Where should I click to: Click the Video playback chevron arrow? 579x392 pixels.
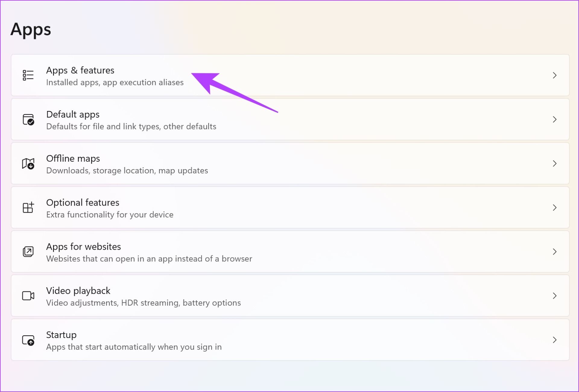pyautogui.click(x=555, y=296)
